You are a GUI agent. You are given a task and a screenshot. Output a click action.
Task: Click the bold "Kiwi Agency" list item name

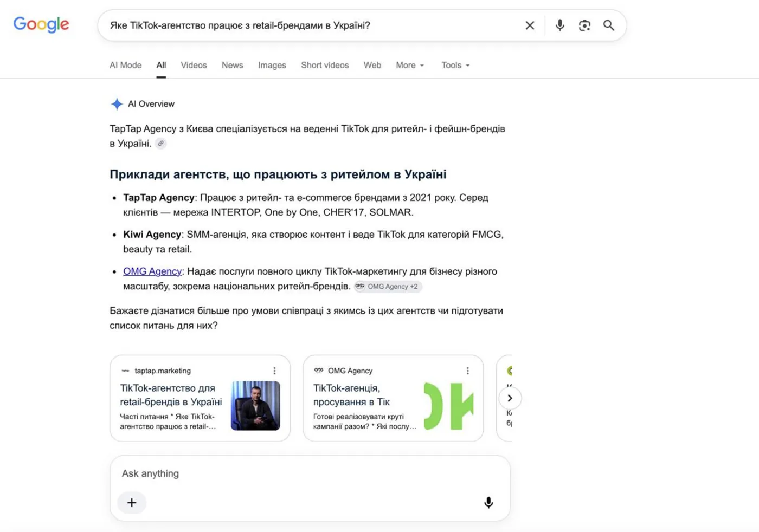[152, 235]
